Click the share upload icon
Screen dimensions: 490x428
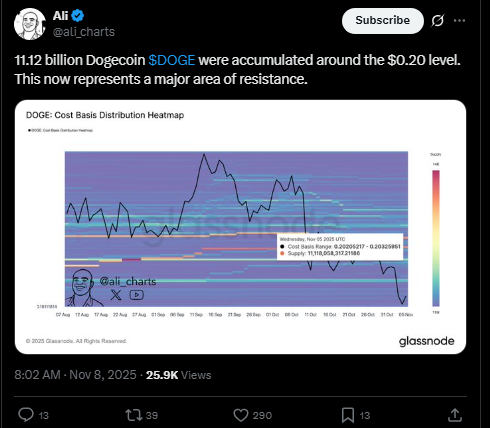[x=455, y=415]
